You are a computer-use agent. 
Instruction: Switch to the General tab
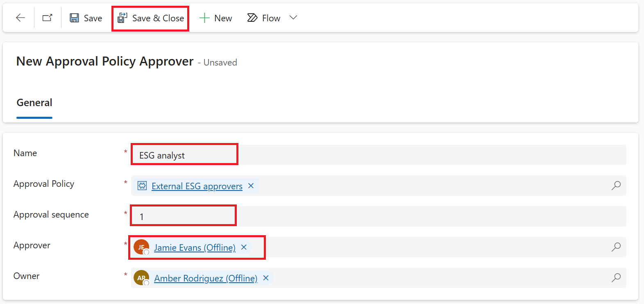coord(34,102)
